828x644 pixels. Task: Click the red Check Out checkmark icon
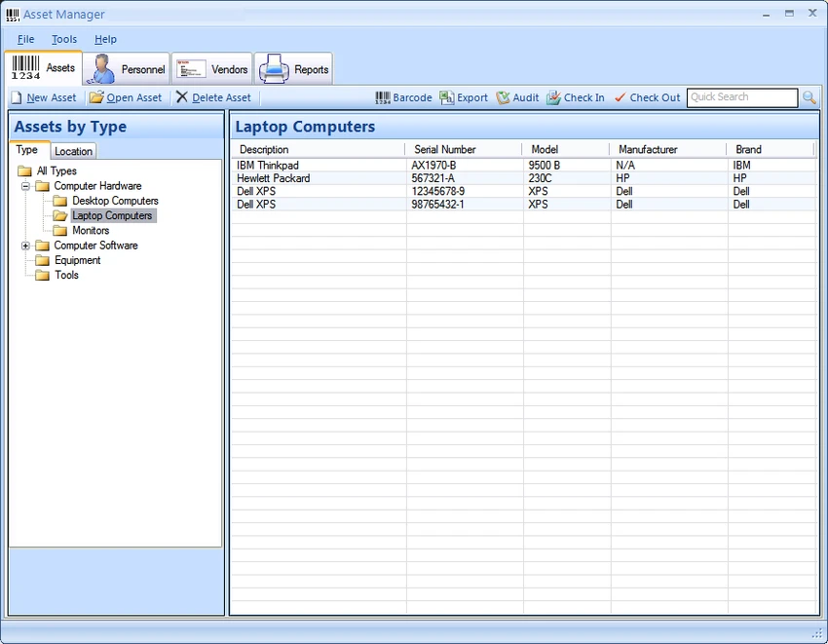[621, 97]
